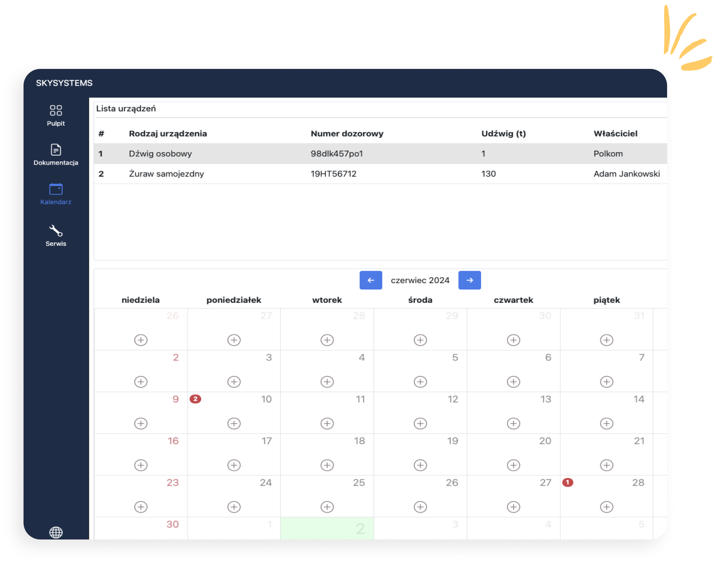
Task: Add event on June 4 plus icon
Action: [x=327, y=381]
